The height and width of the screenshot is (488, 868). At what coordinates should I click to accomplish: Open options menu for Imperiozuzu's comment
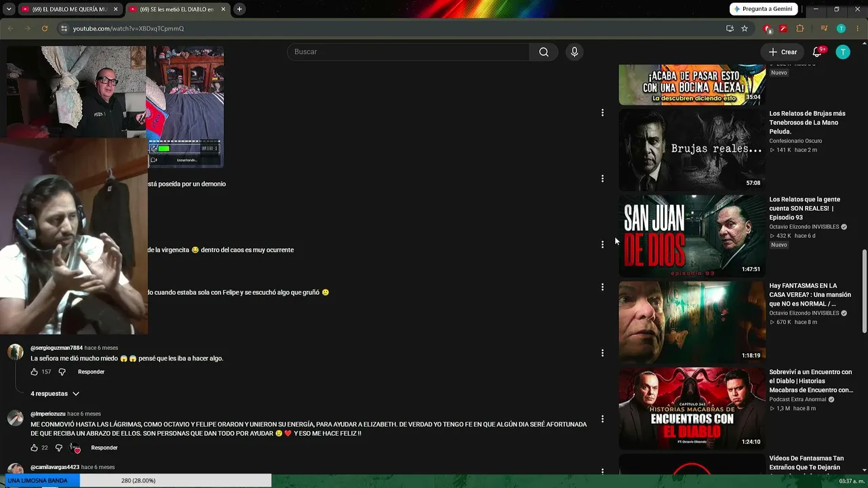point(602,419)
